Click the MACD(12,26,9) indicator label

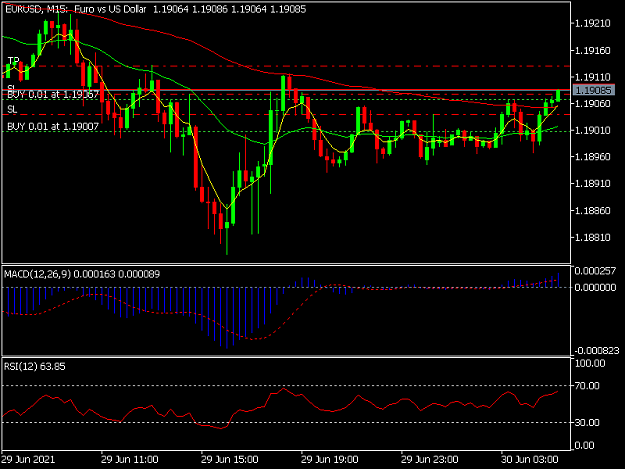pyautogui.click(x=82, y=274)
